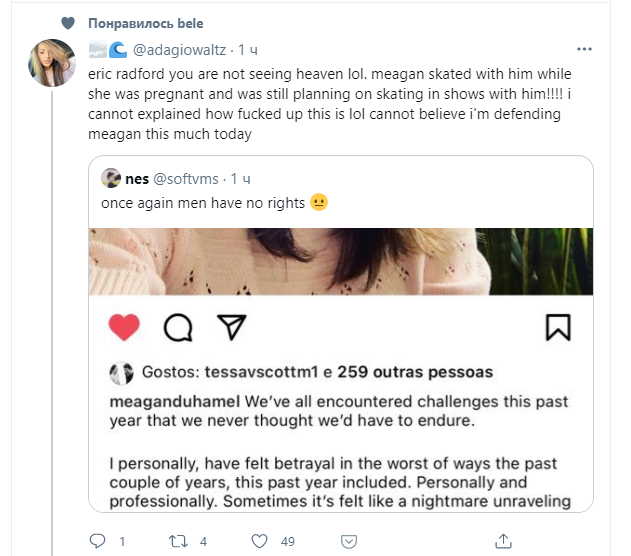Click the adagiowaltz profile avatar

click(x=53, y=63)
